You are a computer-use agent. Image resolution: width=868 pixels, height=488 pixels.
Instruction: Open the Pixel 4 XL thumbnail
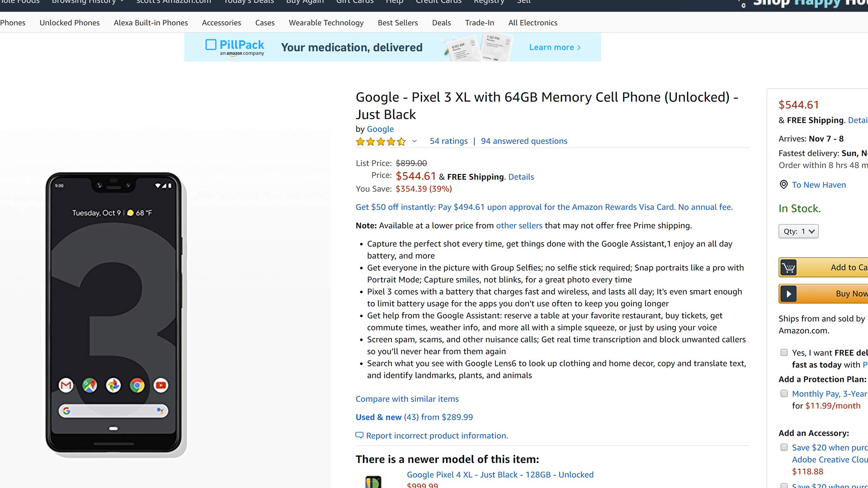coord(373,481)
